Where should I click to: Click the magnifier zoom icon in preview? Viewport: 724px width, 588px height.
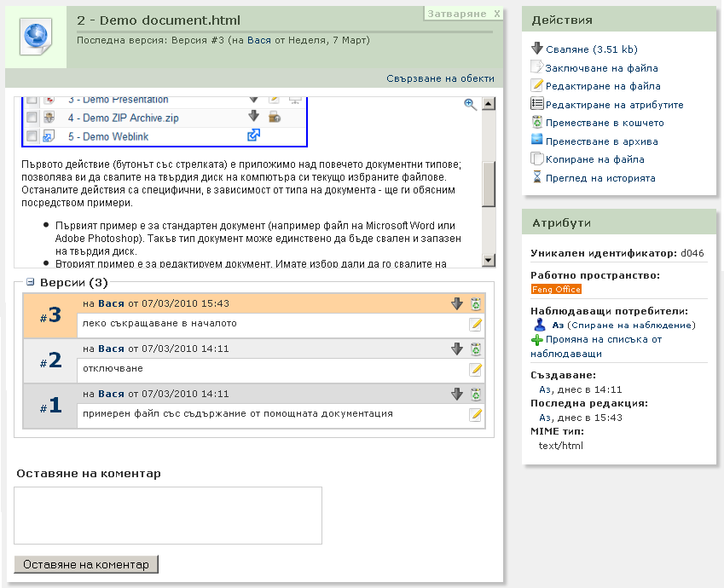[469, 104]
